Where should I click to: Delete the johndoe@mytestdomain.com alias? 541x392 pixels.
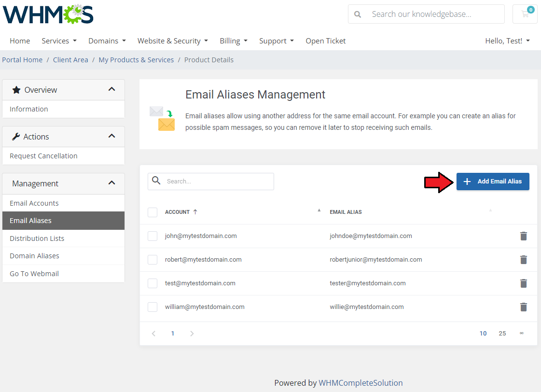pos(524,236)
